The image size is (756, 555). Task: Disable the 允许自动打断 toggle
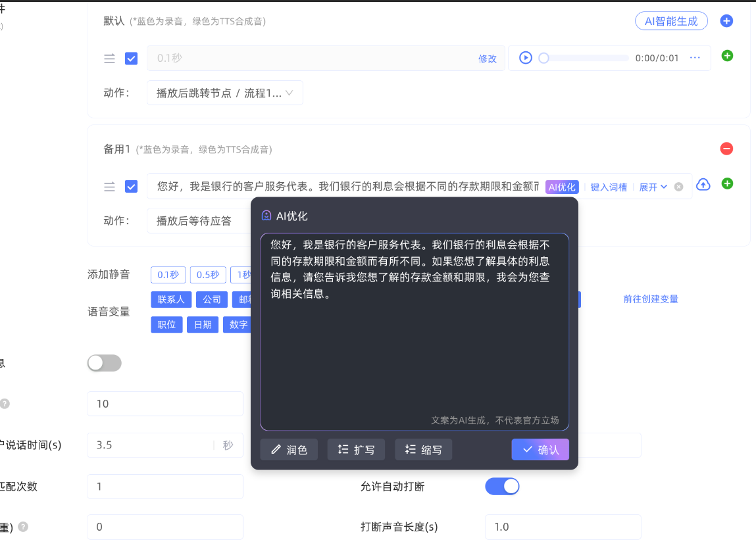(502, 487)
